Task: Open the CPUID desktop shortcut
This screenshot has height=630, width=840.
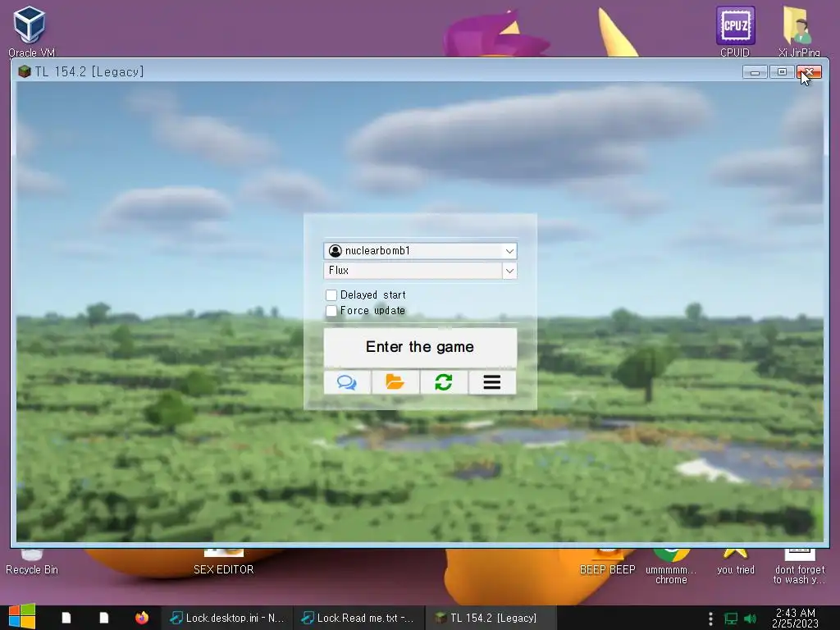Action: point(735,31)
